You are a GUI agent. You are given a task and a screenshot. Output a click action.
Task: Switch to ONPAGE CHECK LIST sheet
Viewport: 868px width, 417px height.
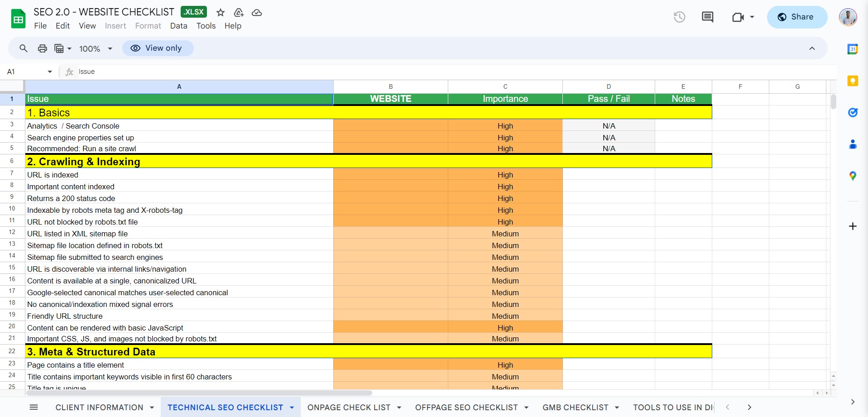pyautogui.click(x=349, y=407)
